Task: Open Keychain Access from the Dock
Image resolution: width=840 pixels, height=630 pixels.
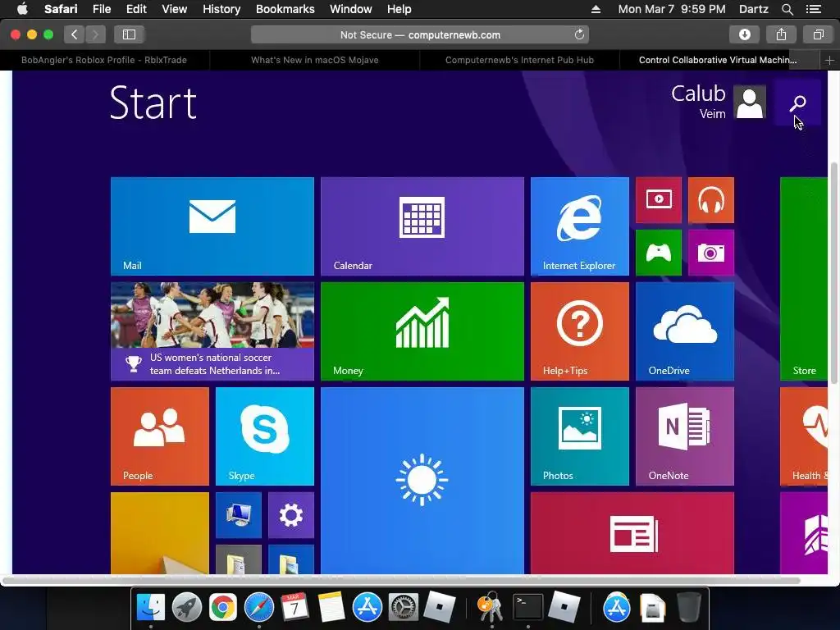Action: click(x=491, y=608)
